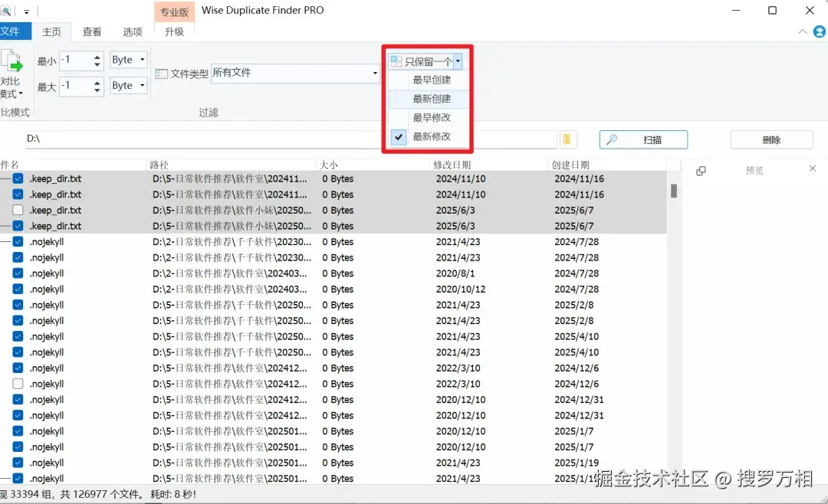Click the keep-only-one selection icon
This screenshot has width=828, height=504.
396,62
